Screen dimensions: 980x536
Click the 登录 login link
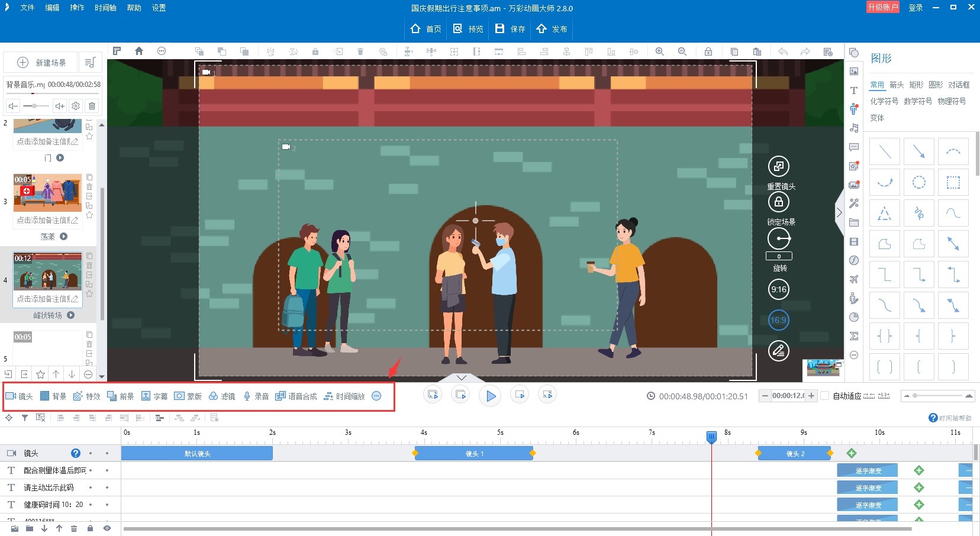(915, 8)
